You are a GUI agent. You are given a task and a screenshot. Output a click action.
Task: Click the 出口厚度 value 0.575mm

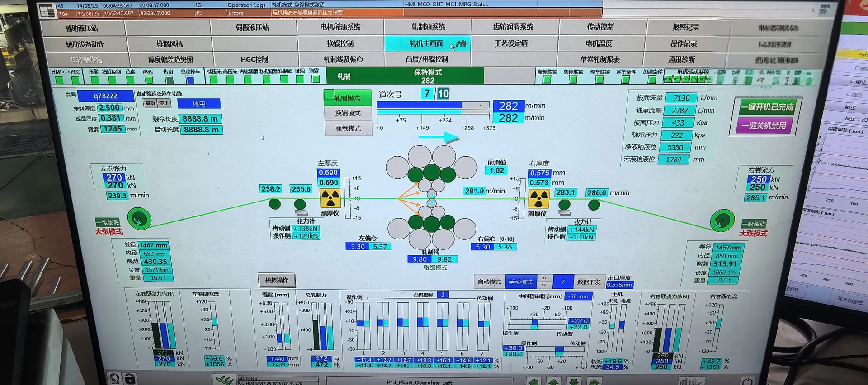point(619,285)
